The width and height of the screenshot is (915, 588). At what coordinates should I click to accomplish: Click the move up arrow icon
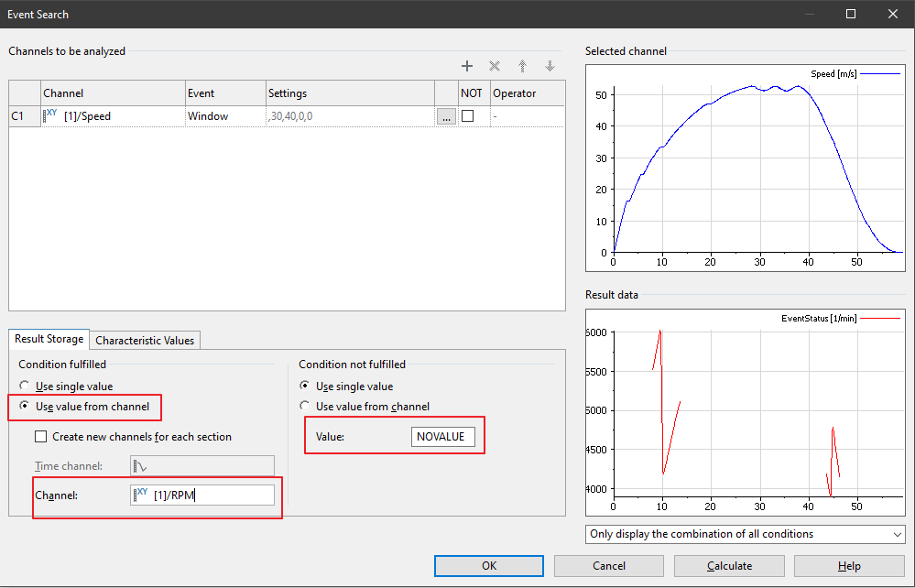[x=522, y=66]
